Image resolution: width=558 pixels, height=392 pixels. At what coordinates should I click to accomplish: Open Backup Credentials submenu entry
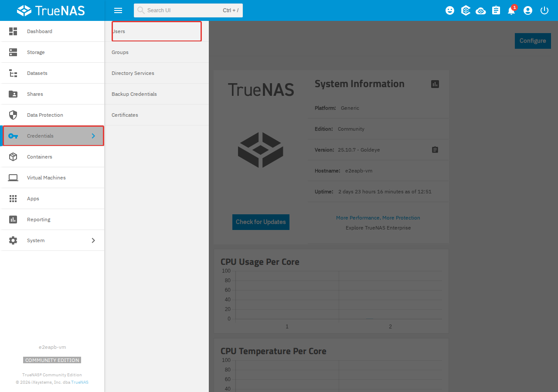[x=157, y=94]
